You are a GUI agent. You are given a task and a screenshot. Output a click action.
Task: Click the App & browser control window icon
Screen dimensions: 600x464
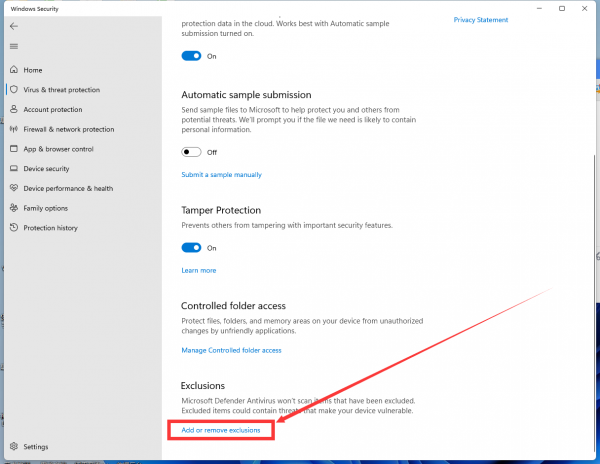[x=14, y=148]
